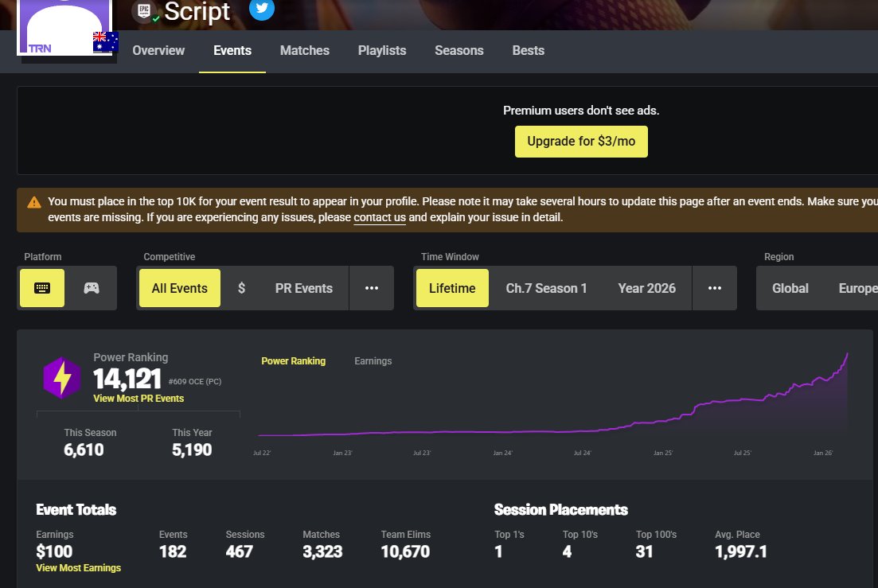
Task: Open View Most PR Events link
Action: tap(139, 399)
